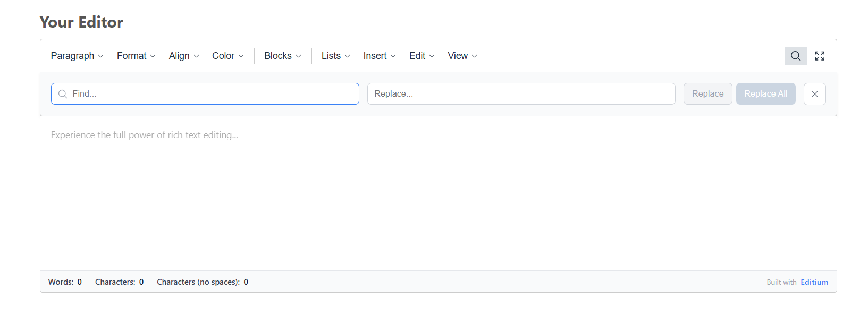
Task: Enter fullscreen mode with expand icon
Action: [820, 56]
